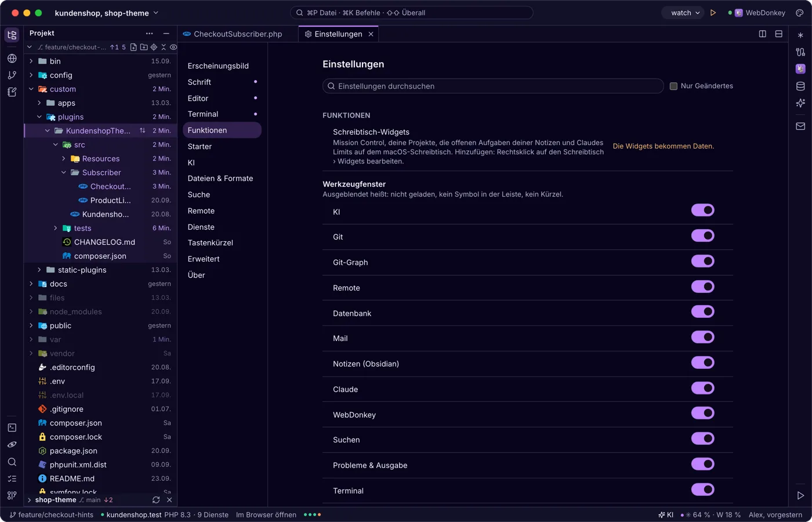Switch off the Datenbank toggle
This screenshot has width=812, height=522.
click(x=702, y=312)
